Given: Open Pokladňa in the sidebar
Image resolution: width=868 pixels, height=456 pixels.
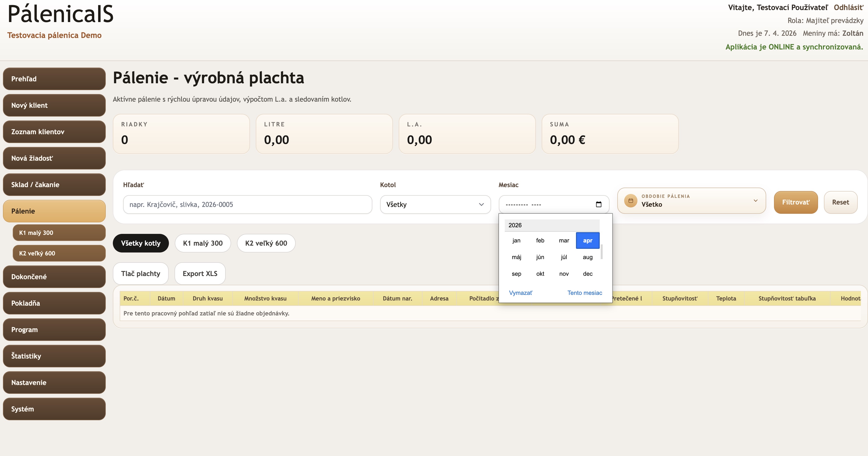Looking at the screenshot, I should pos(54,303).
